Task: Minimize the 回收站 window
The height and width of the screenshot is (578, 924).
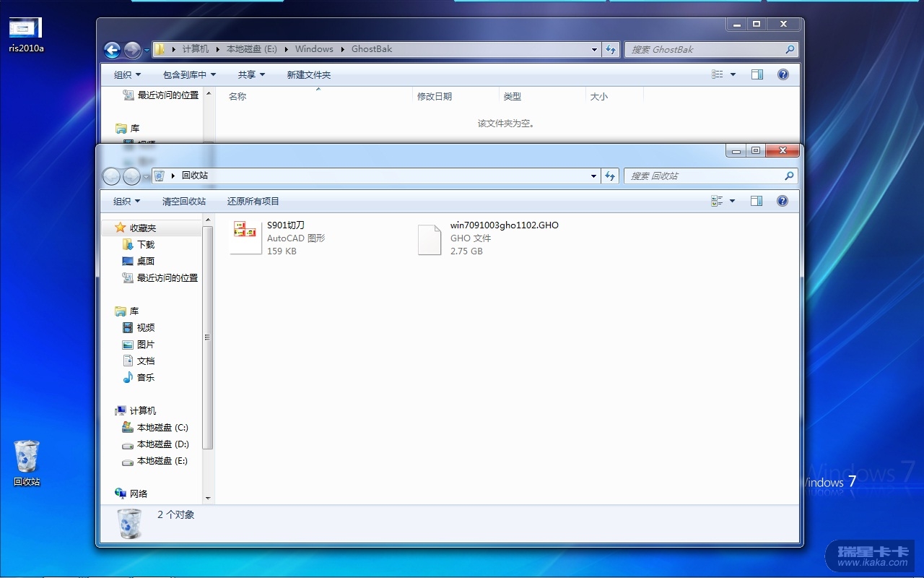Action: (x=736, y=150)
